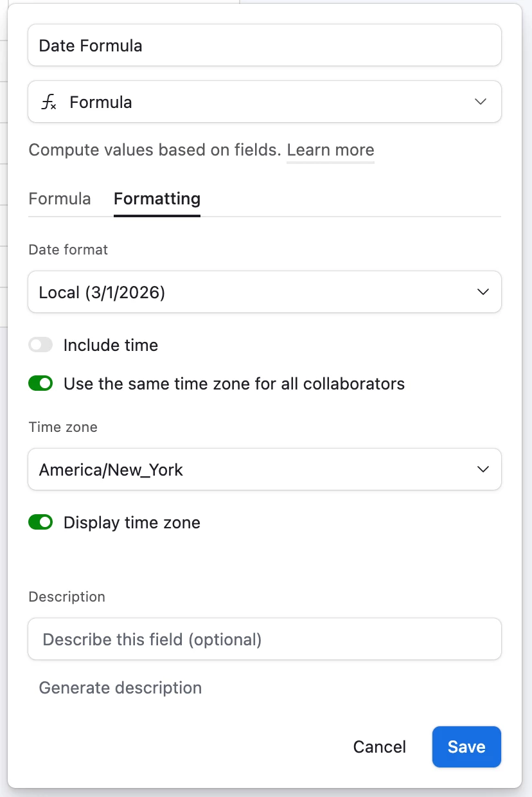Click the Describe this field input
Viewport: 532px width, 797px height.
[264, 640]
